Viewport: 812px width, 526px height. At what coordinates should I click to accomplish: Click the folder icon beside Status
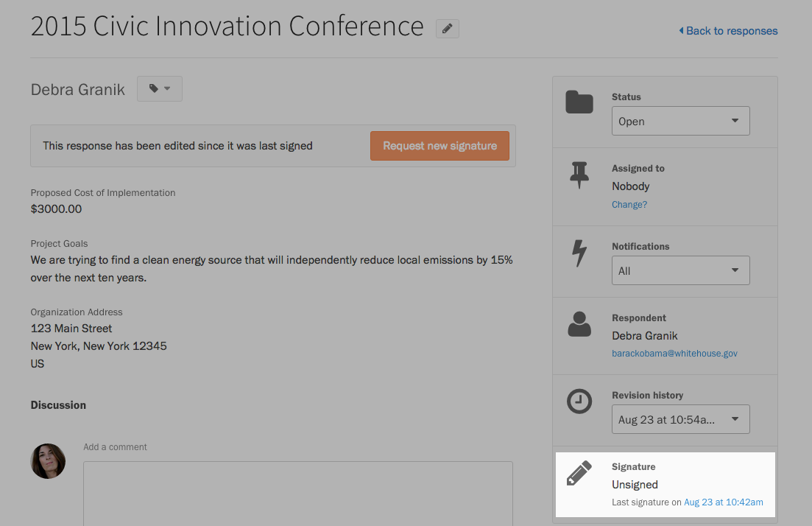579,102
